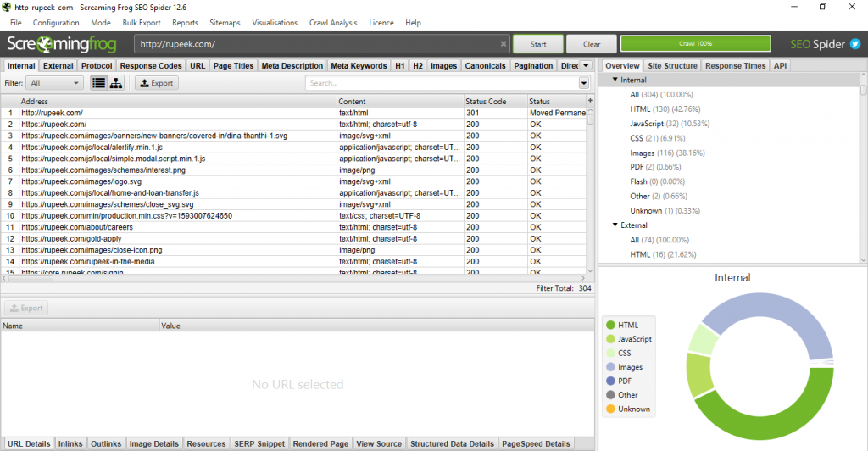Select row https://rupeek.com/images/logo.svg
Image resolution: width=868 pixels, height=451 pixels.
click(293, 181)
